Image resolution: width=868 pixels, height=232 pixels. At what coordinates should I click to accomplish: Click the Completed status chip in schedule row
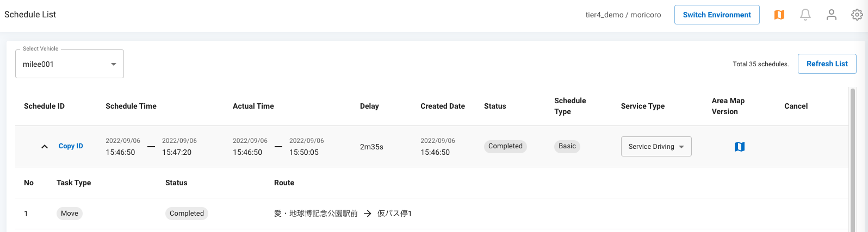[x=505, y=146]
